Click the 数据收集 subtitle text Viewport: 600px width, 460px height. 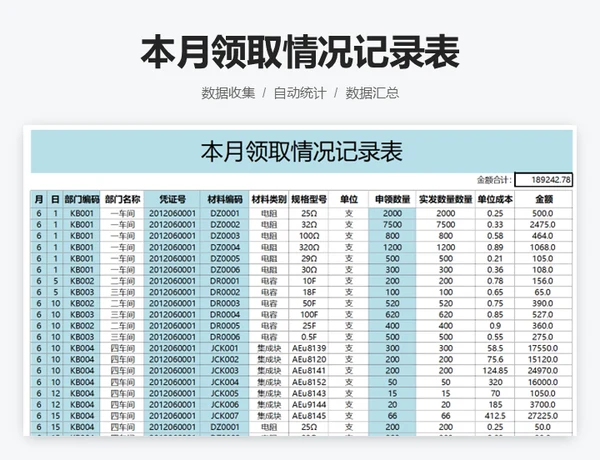click(228, 93)
